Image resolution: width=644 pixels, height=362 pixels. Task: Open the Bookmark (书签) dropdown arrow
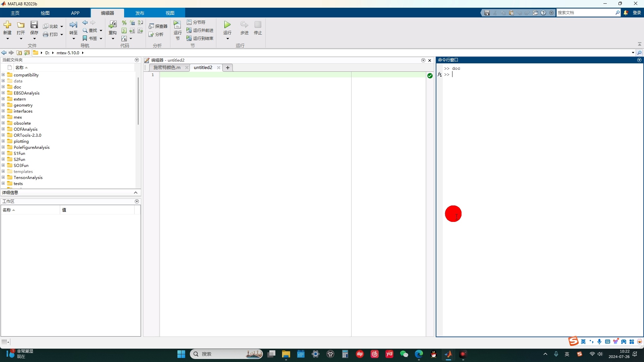[101, 39]
